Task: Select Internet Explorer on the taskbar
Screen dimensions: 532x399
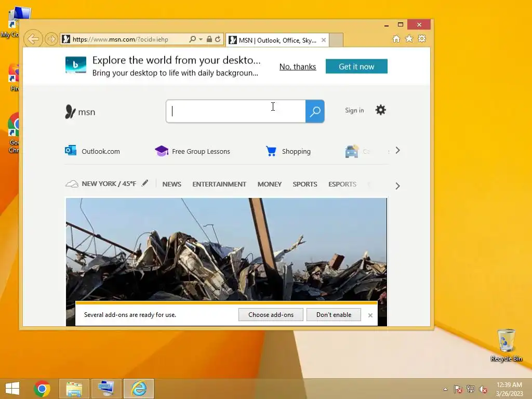Action: (139, 389)
